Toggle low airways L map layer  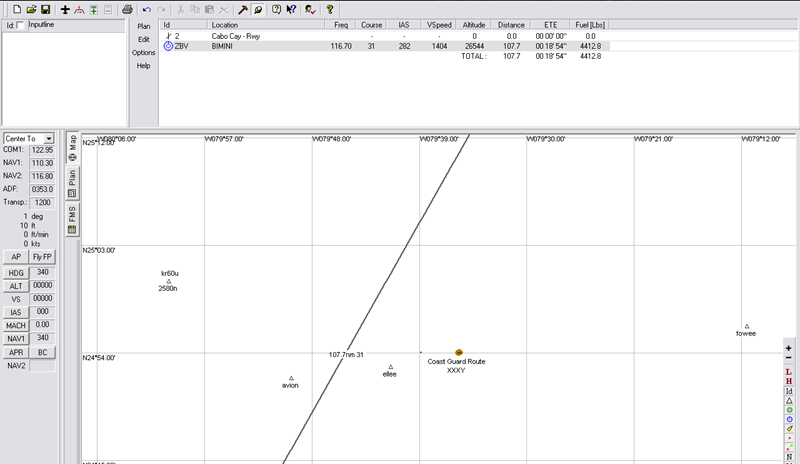(789, 371)
